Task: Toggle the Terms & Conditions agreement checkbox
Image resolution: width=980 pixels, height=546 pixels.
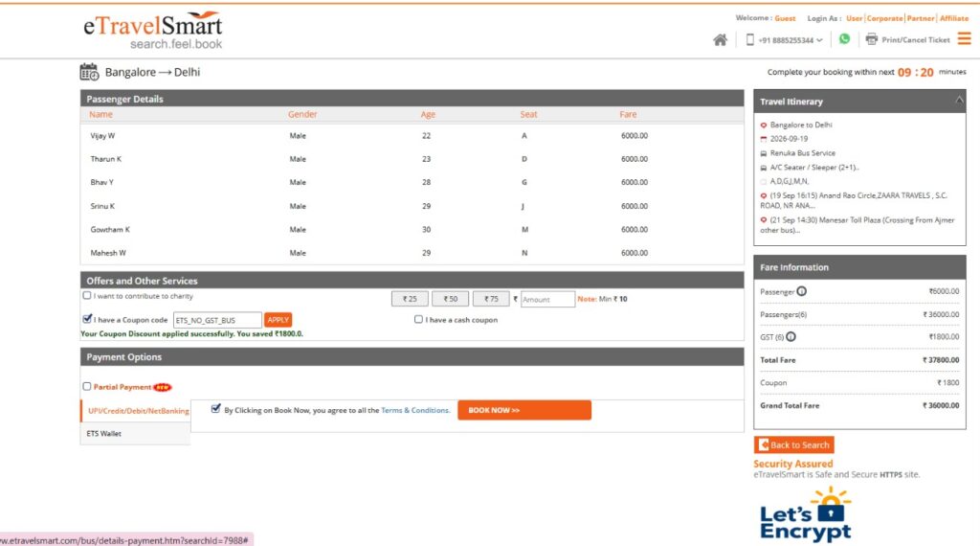Action: pyautogui.click(x=215, y=409)
